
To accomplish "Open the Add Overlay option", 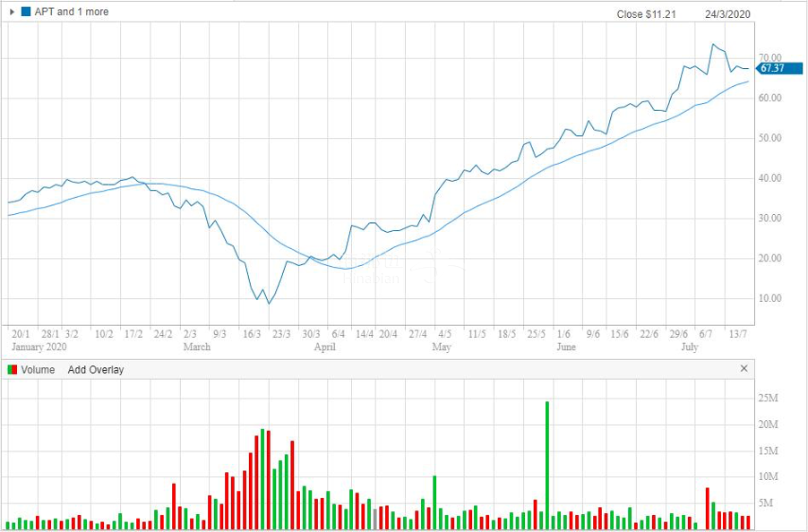I will tap(96, 370).
